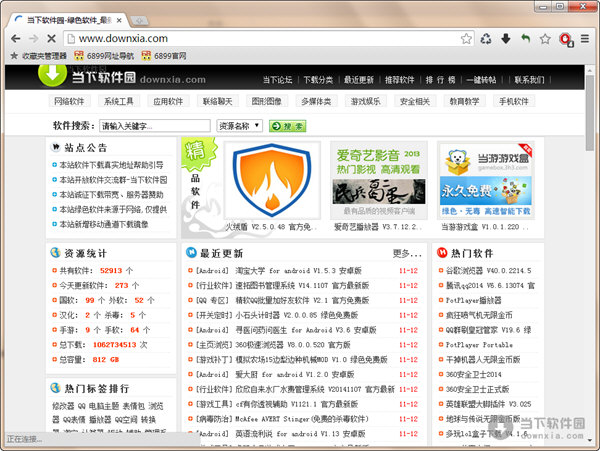This screenshot has height=451, width=600.
Task: Open 谷歌浏览器 V40.0.2214.5 hot software
Action: coord(489,271)
